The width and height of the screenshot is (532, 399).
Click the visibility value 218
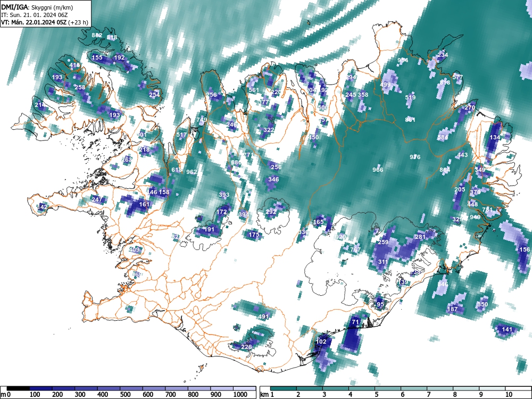144,149
